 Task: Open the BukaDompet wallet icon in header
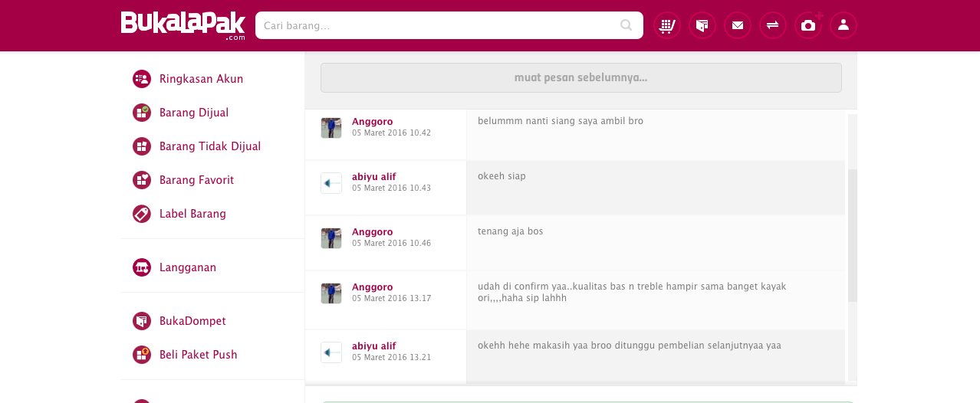[x=702, y=25]
